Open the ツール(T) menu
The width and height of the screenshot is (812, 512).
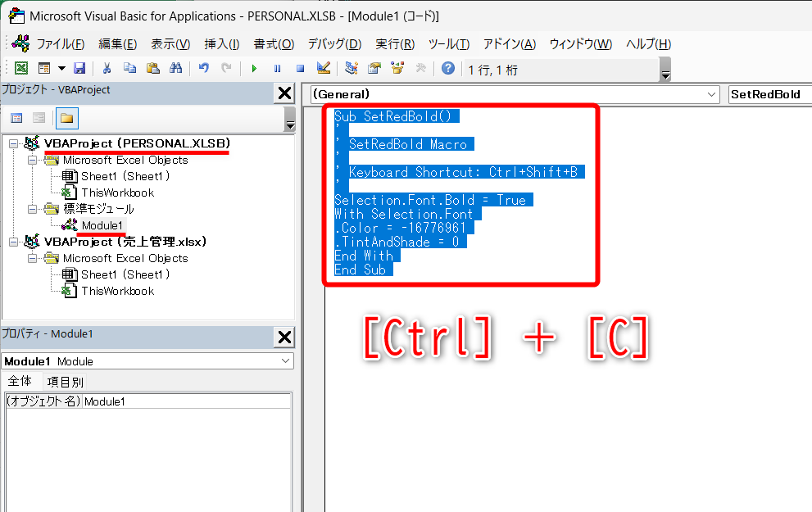(x=449, y=44)
